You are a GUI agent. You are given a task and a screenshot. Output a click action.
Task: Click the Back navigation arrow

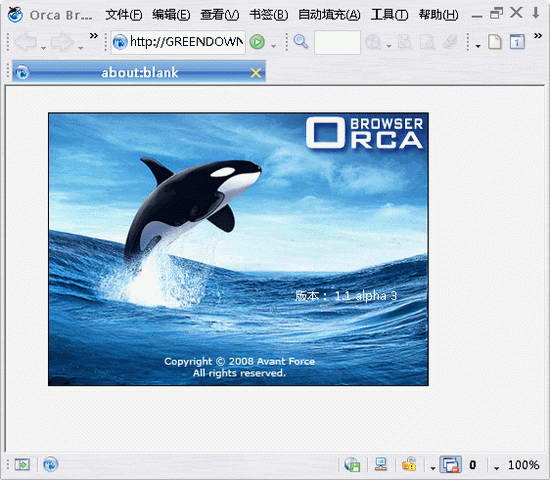click(26, 42)
